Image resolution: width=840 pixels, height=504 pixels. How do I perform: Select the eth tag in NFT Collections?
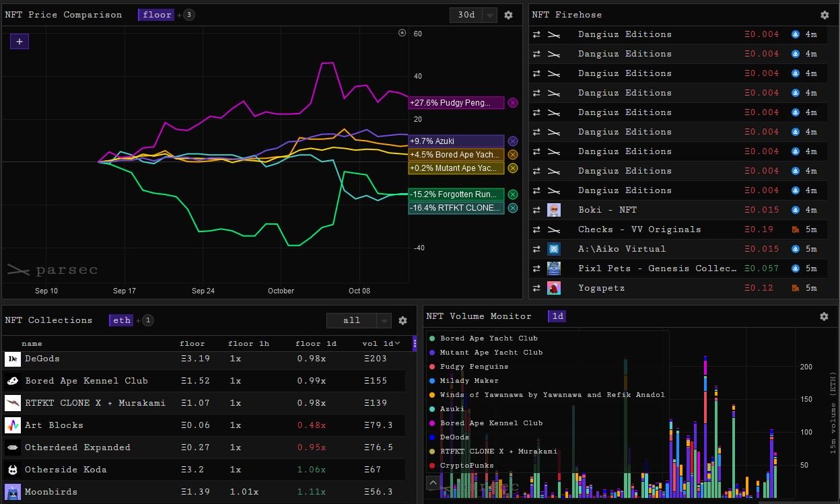(x=121, y=320)
